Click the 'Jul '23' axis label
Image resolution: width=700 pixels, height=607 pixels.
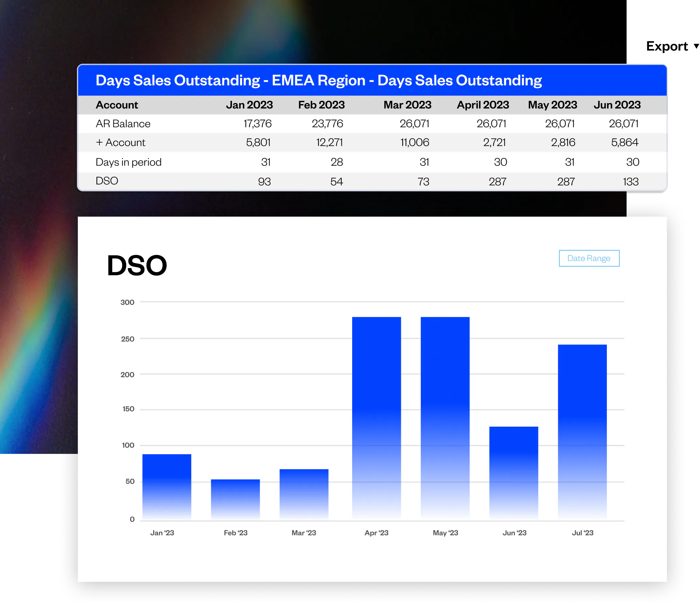582,533
